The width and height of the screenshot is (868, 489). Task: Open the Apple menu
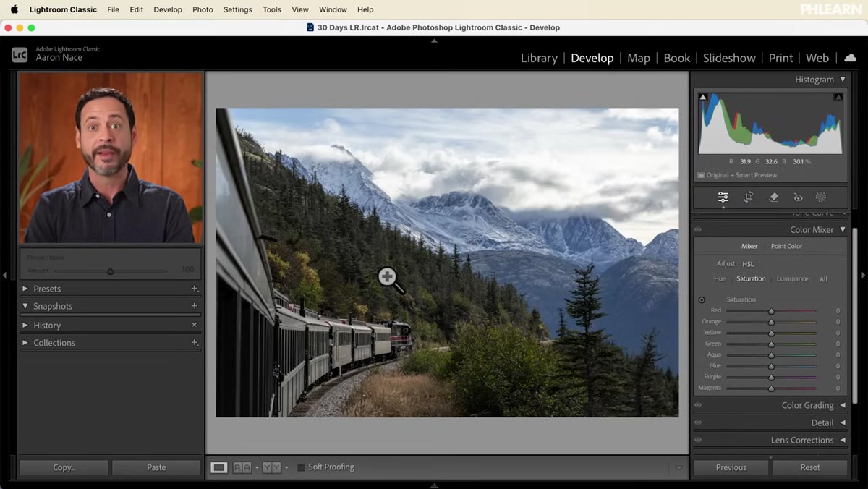(14, 9)
